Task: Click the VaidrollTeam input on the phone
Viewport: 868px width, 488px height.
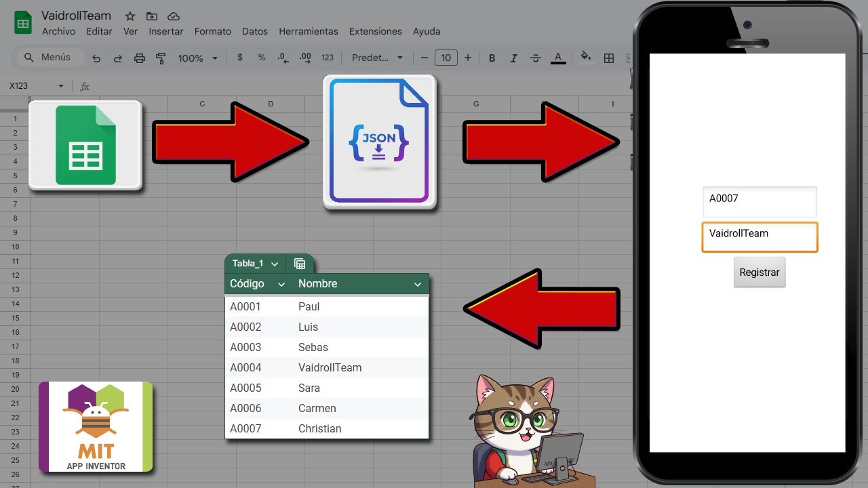Action: (759, 237)
